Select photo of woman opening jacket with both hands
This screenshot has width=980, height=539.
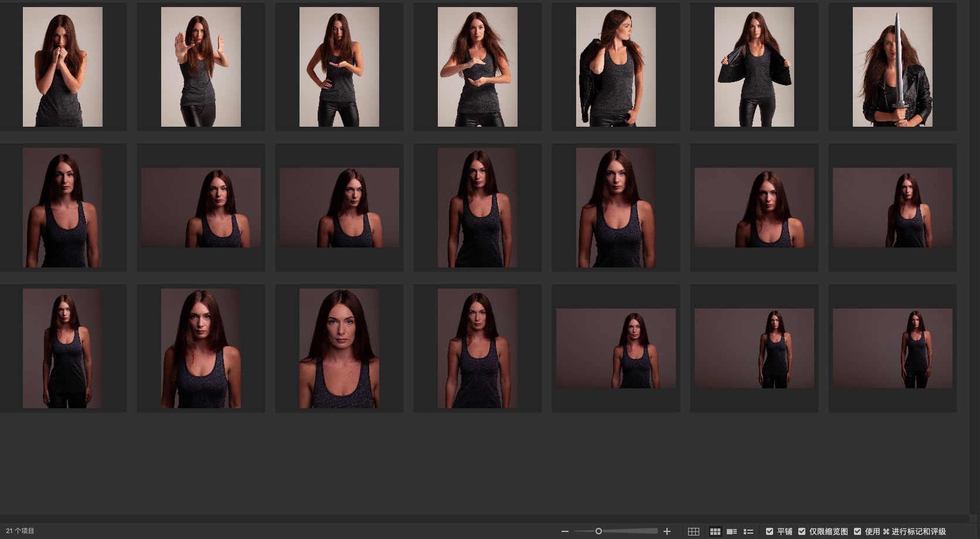pos(754,67)
